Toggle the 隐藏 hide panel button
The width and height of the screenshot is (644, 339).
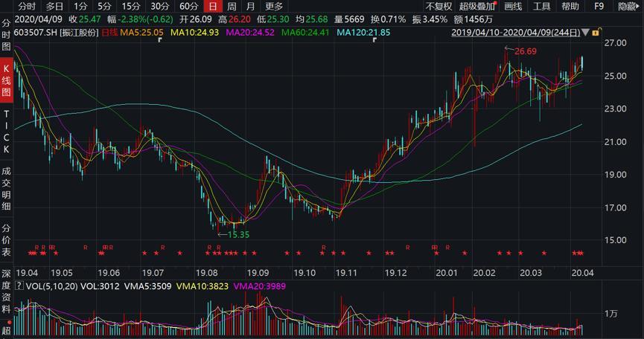pos(627,6)
